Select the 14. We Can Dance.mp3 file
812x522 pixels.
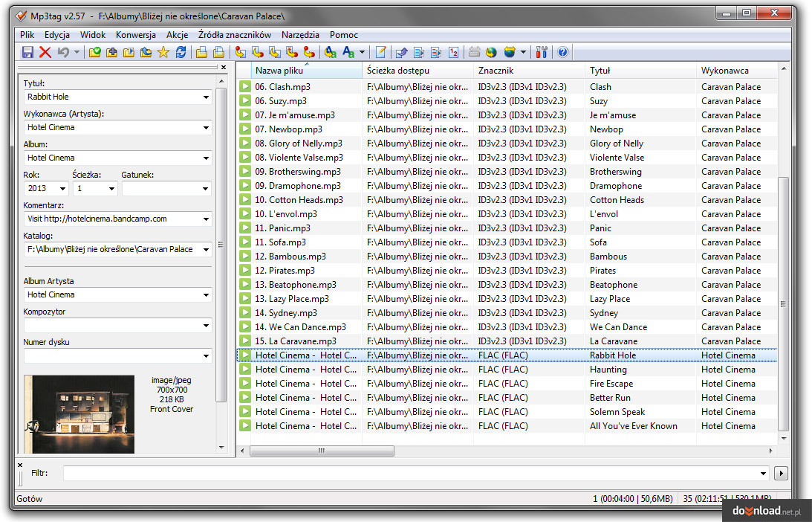(507, 327)
